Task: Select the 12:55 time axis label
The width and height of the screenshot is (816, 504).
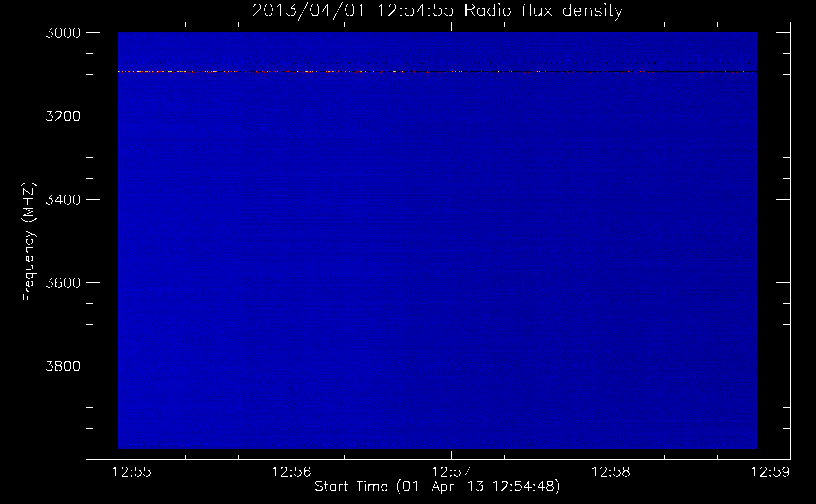Action: (x=132, y=472)
